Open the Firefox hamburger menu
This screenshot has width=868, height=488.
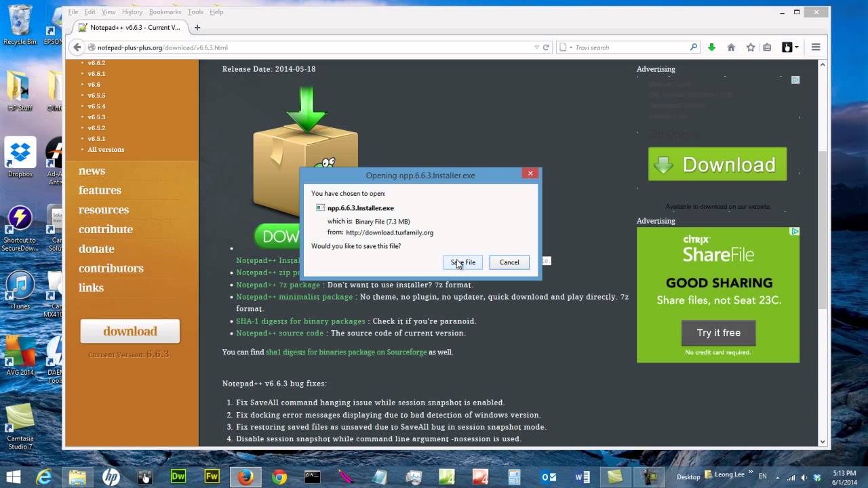coord(816,47)
